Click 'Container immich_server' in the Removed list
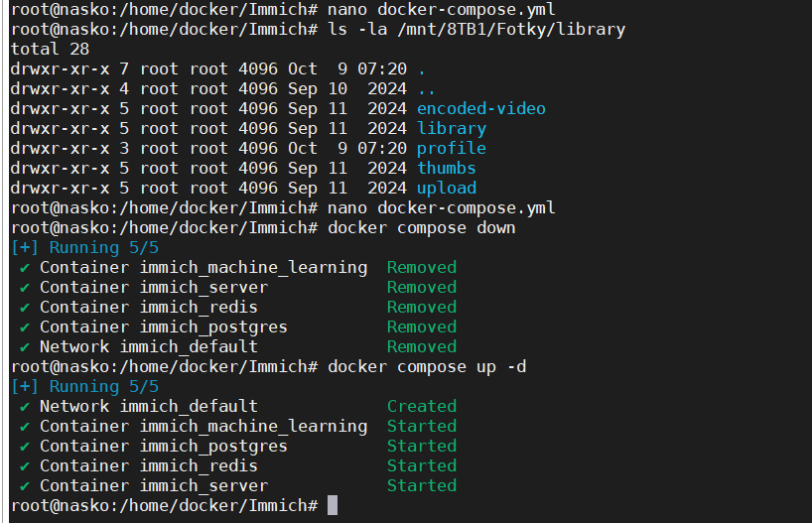This screenshot has width=812, height=523. click(154, 287)
